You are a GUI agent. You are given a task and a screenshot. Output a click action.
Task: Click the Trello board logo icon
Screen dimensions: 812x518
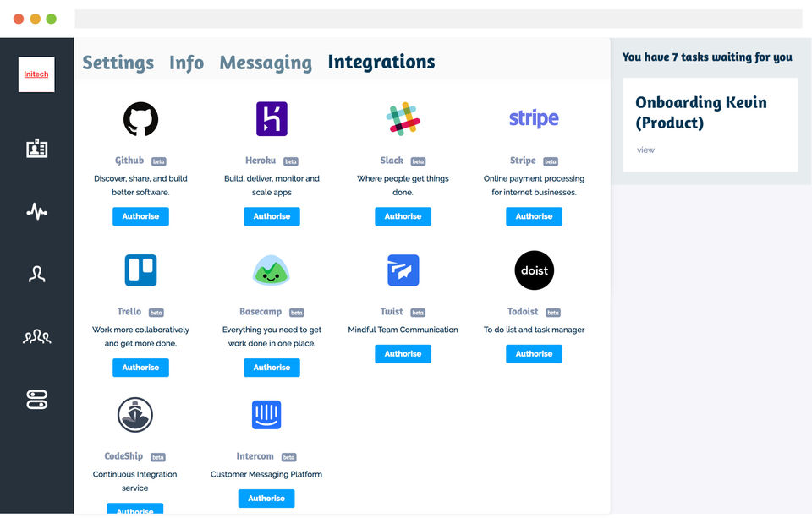point(140,270)
